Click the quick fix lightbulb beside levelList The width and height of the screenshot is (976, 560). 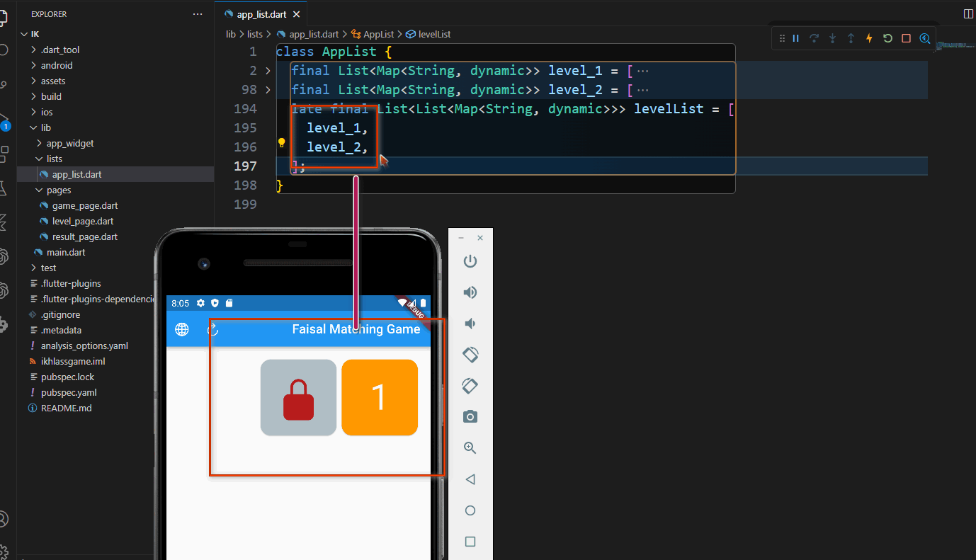[281, 142]
